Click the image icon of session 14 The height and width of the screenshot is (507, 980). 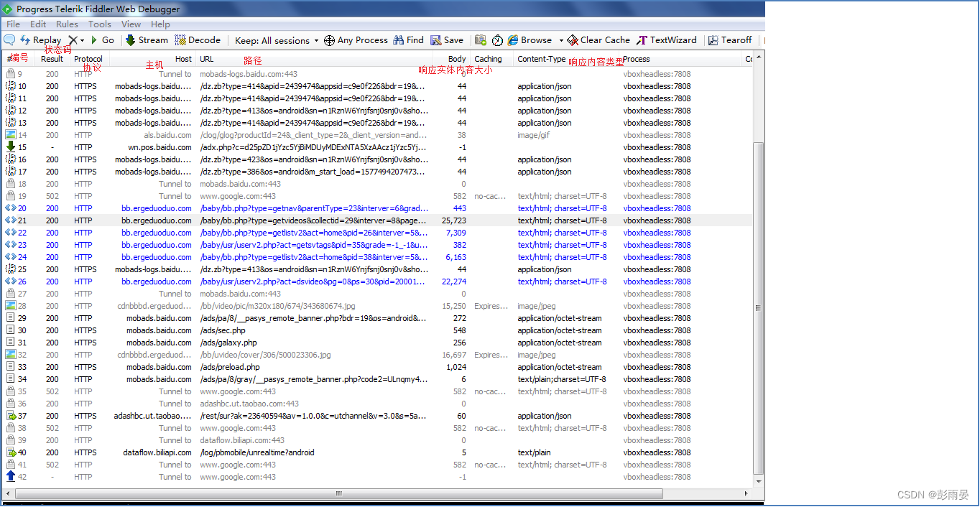pos(11,135)
